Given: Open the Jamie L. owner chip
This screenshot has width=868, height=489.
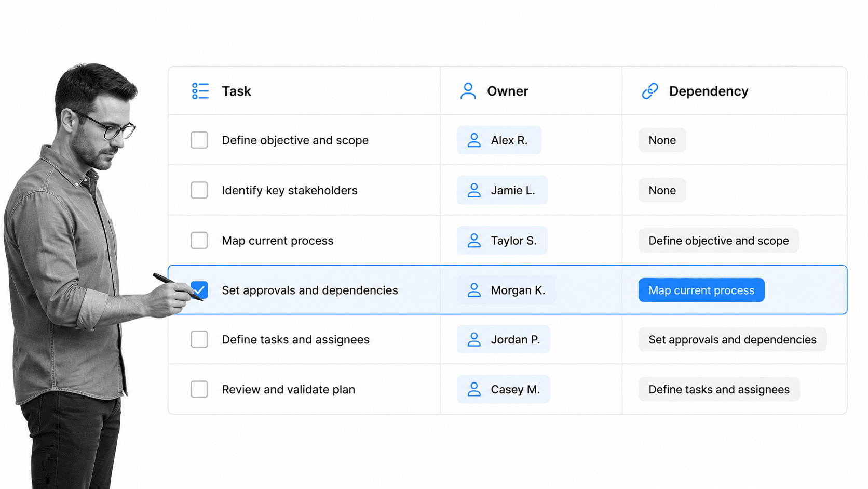Looking at the screenshot, I should (502, 190).
